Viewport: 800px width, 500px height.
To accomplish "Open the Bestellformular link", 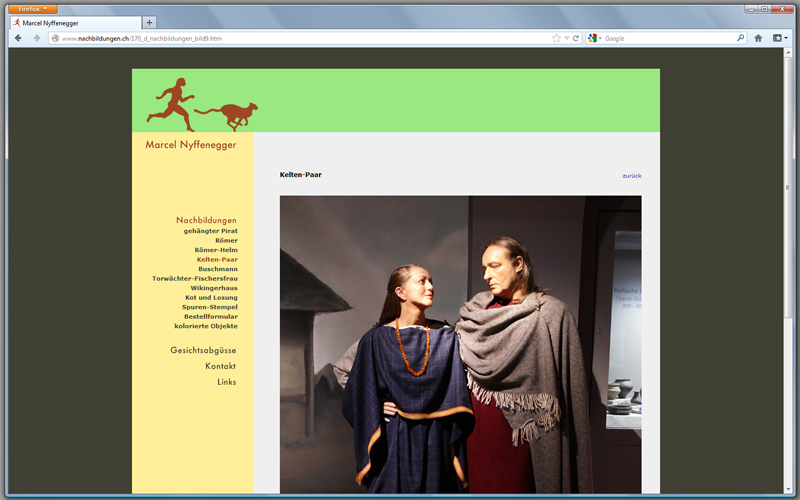I will (210, 316).
